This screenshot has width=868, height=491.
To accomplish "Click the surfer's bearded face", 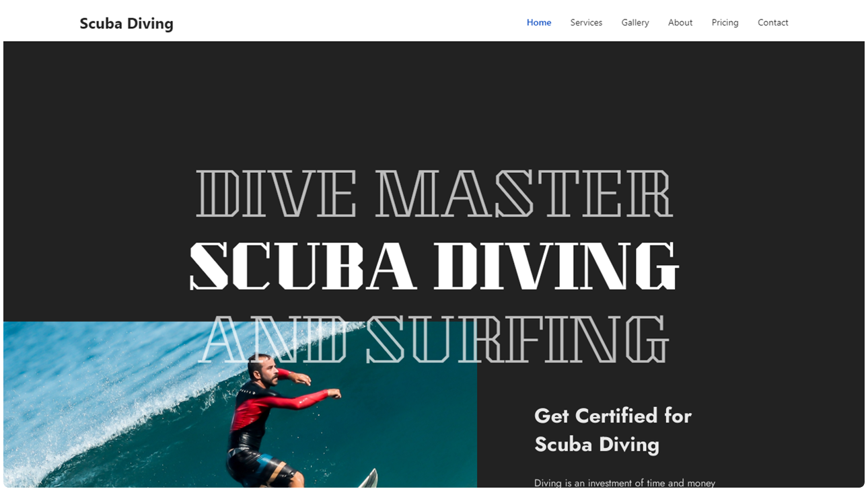I will 264,371.
